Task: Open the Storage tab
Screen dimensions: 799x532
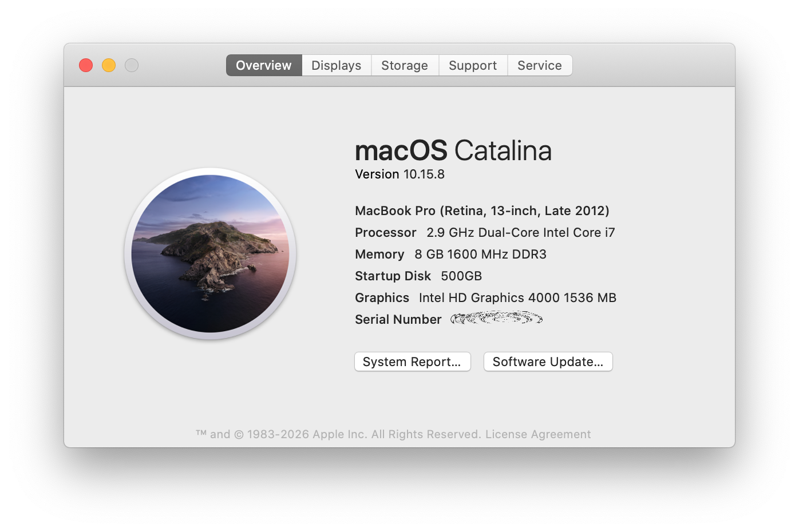Action: [405, 65]
